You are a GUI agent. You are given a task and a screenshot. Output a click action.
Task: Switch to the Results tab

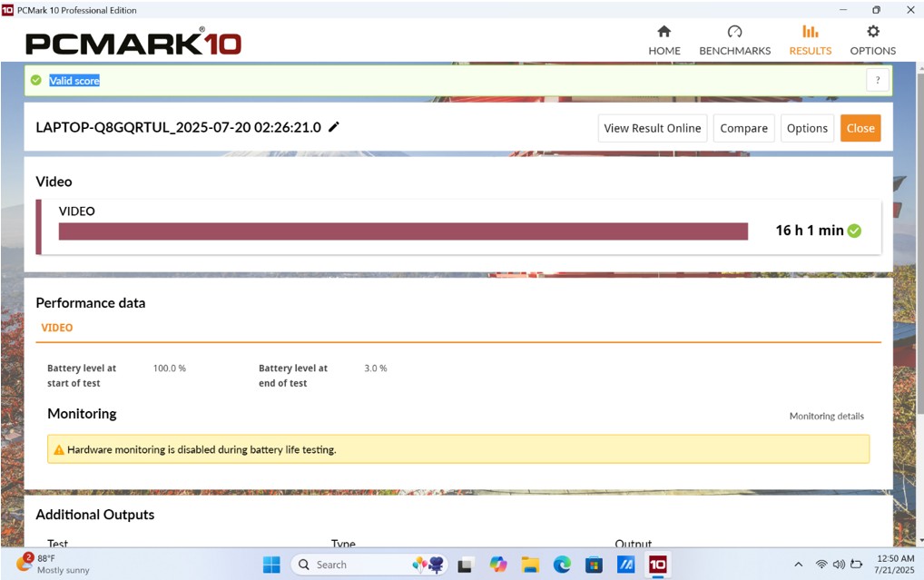pos(810,41)
